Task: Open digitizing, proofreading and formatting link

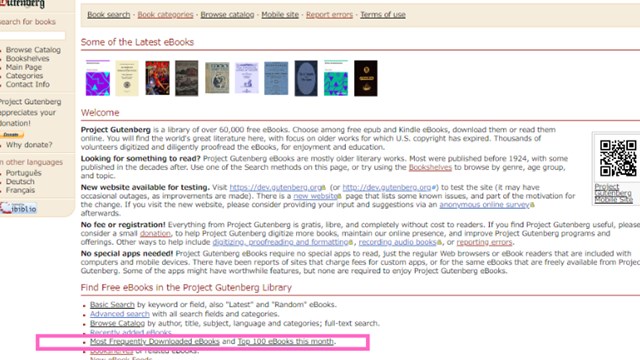Action: (x=280, y=242)
